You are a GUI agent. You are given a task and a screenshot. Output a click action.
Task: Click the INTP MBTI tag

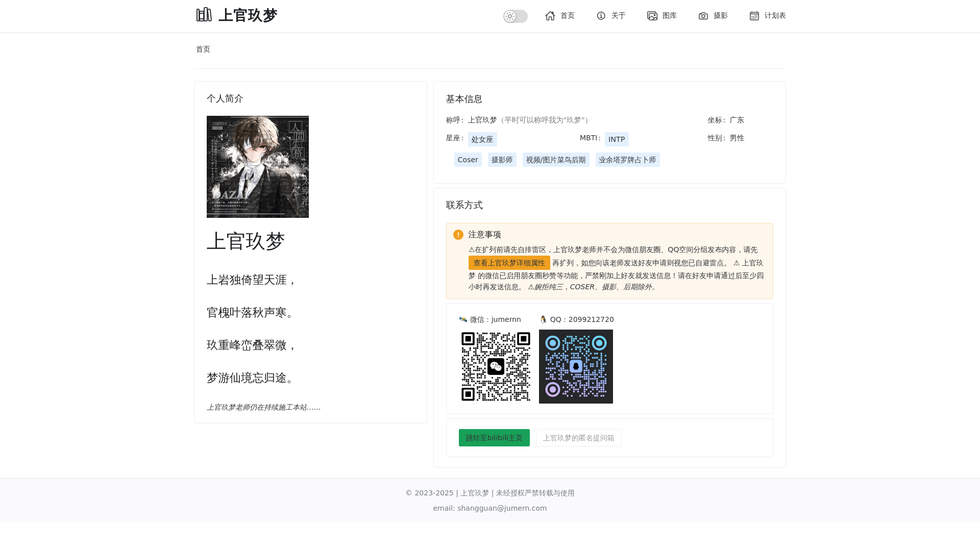617,139
